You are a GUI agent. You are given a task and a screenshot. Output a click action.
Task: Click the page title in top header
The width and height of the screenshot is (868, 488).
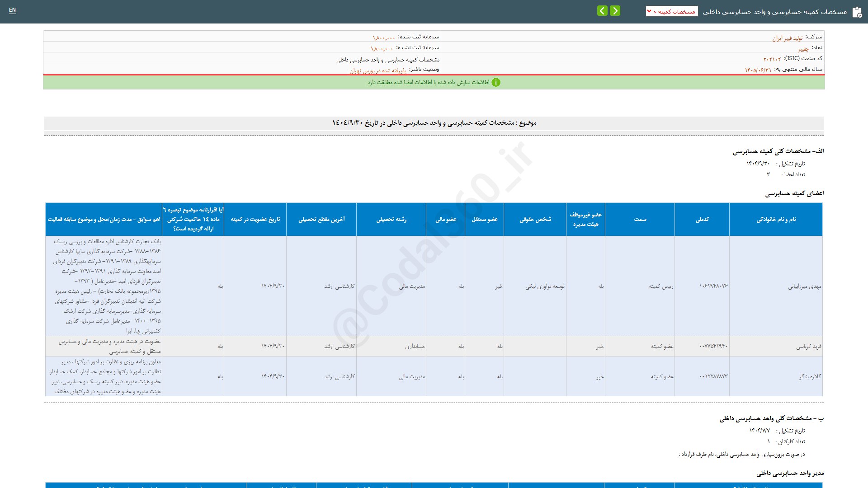tap(774, 12)
